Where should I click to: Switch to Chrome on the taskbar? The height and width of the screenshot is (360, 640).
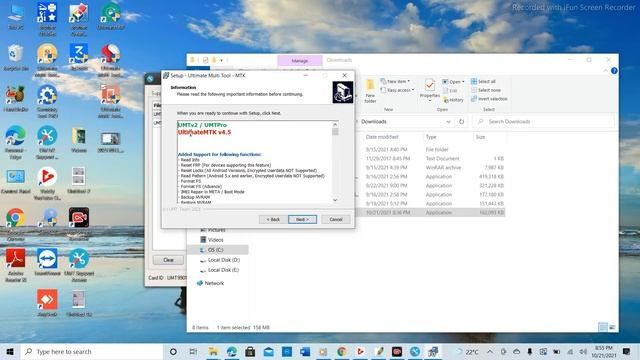(342, 351)
